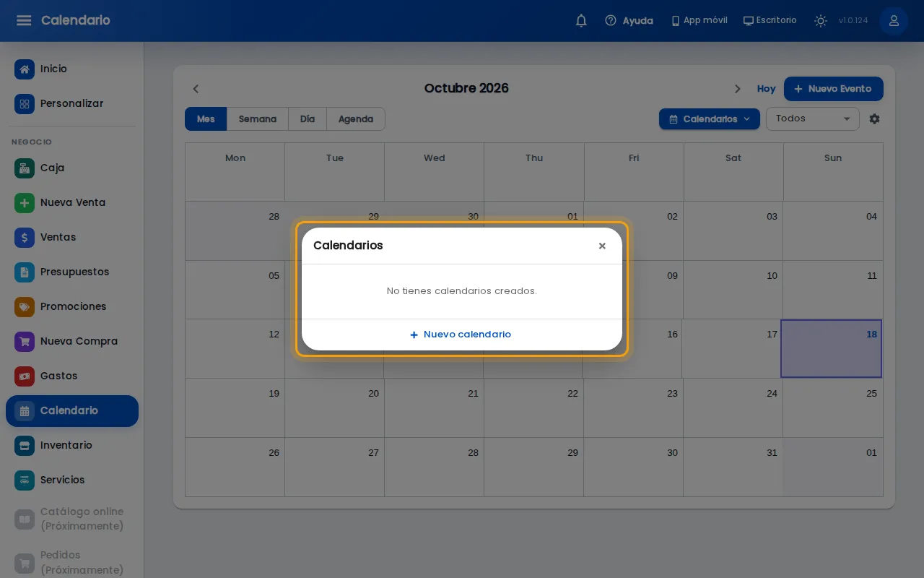This screenshot has width=924, height=578.
Task: Open the notifications bell
Action: pyautogui.click(x=581, y=20)
